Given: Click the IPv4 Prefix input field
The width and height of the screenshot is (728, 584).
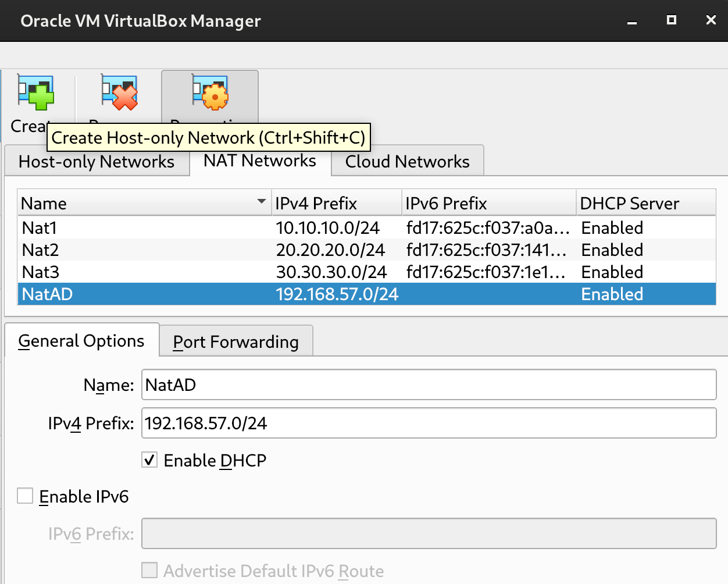Looking at the screenshot, I should point(429,423).
